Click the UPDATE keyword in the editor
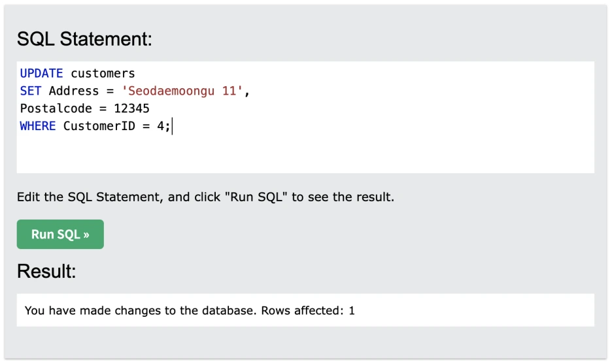The height and width of the screenshot is (364, 612). 41,73
